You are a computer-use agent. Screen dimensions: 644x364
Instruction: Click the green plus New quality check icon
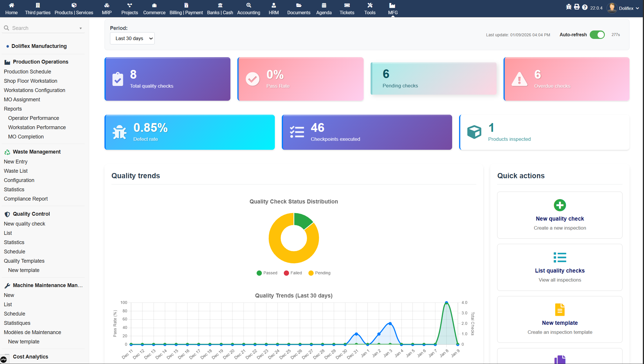[x=560, y=205]
